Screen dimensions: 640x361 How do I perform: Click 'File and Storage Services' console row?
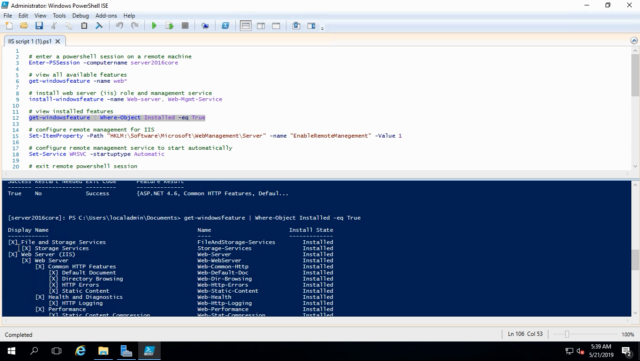[x=170, y=242]
